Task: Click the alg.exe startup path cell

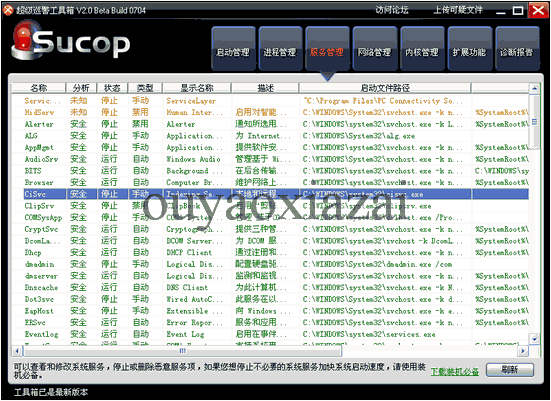Action: coord(359,136)
